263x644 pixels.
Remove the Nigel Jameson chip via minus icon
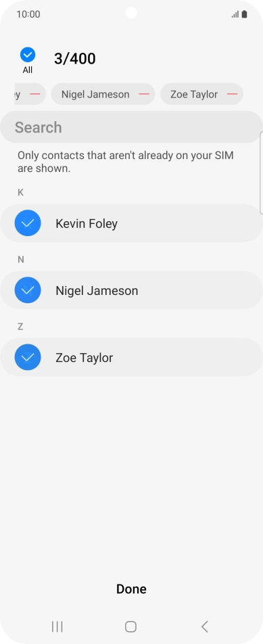click(x=144, y=94)
